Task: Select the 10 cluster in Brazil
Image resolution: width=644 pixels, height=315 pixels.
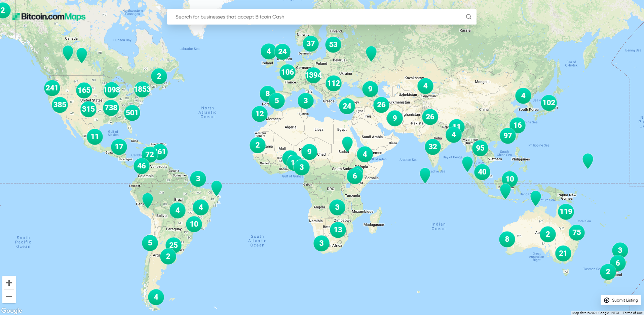Action: click(x=194, y=224)
